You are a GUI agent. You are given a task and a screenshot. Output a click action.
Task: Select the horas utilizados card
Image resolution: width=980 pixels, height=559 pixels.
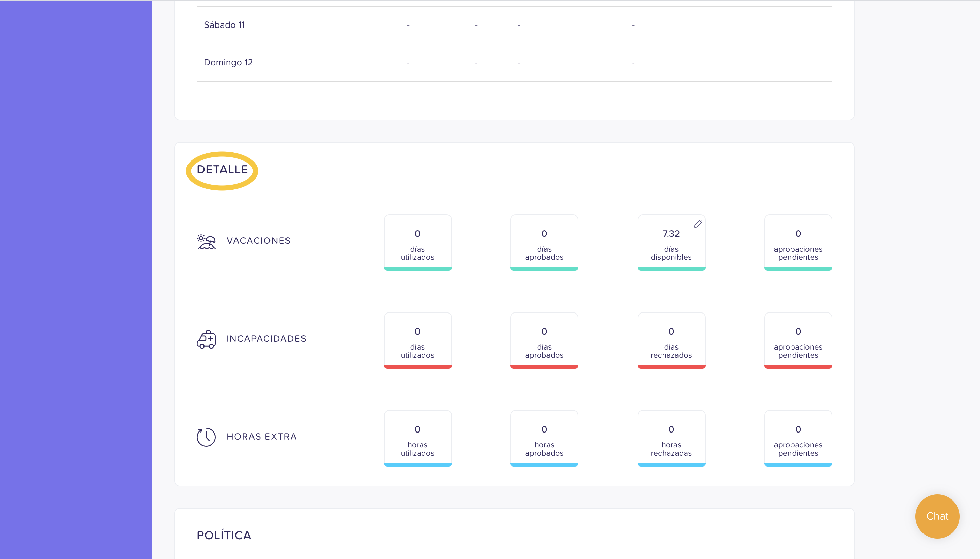[418, 438]
